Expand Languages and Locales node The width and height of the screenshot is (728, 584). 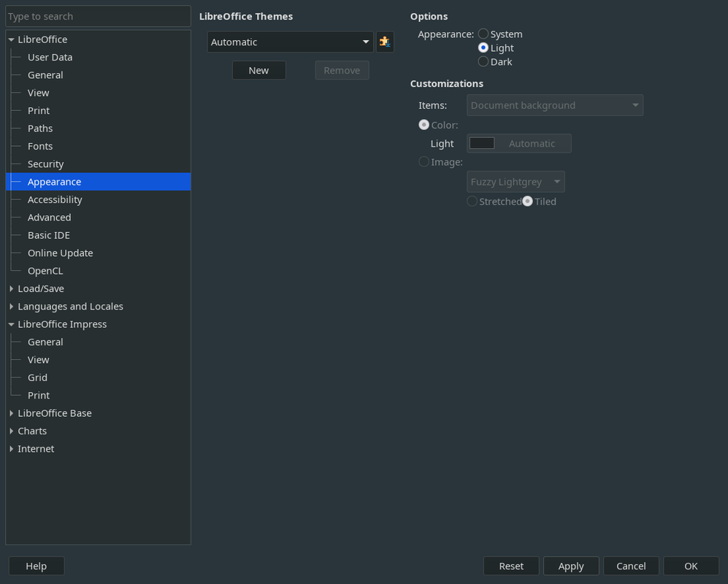(x=11, y=307)
